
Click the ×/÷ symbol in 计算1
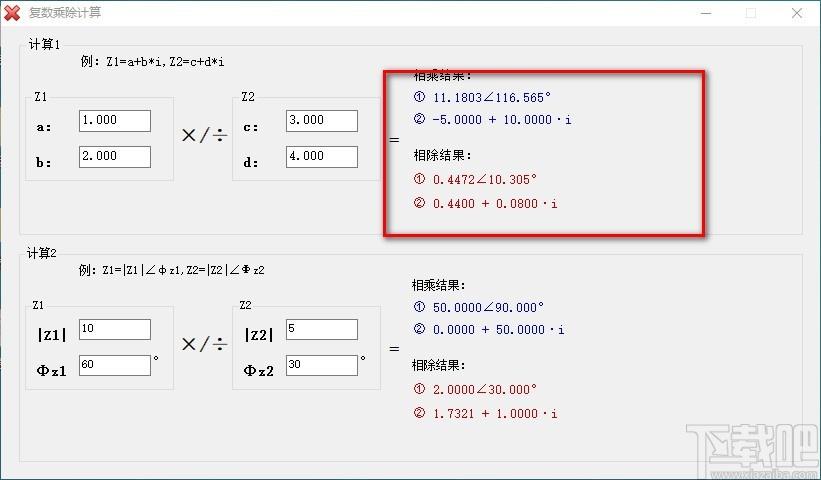(204, 136)
